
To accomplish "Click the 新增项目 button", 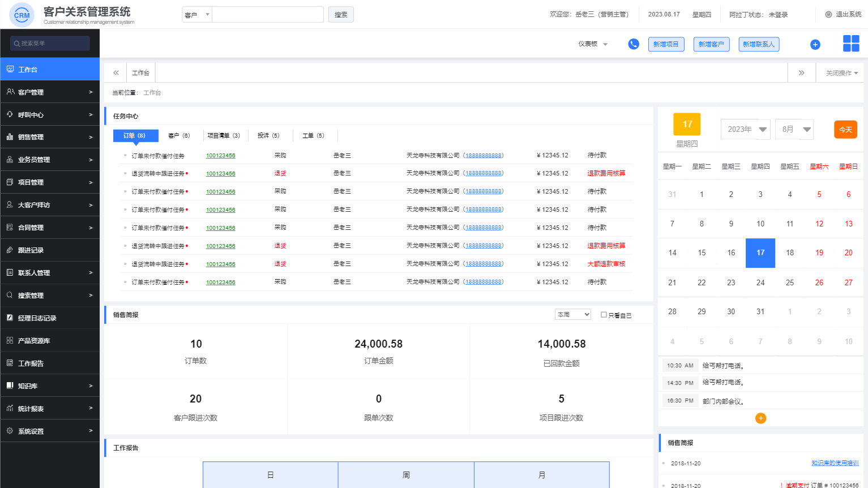I will click(666, 44).
